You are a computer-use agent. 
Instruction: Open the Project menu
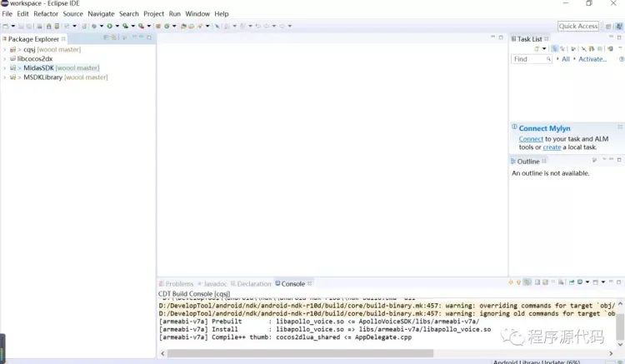click(153, 13)
